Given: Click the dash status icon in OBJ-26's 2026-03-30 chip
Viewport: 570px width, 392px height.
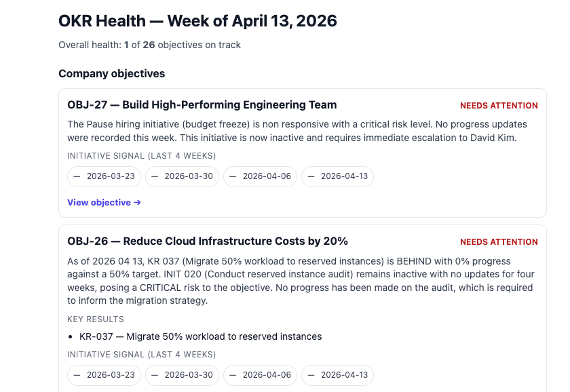Looking at the screenshot, I should pyautogui.click(x=154, y=375).
